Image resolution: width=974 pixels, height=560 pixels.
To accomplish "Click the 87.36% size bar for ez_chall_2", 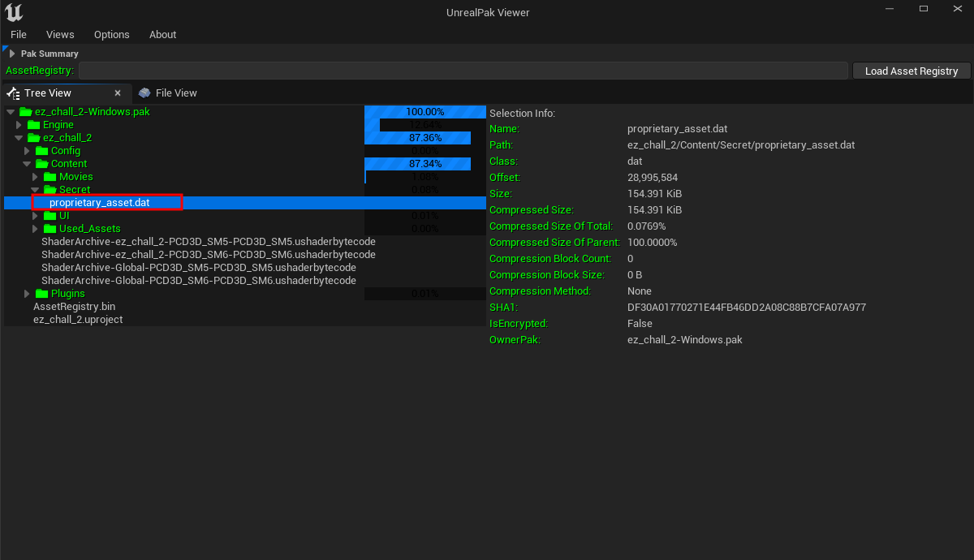I will click(x=425, y=138).
